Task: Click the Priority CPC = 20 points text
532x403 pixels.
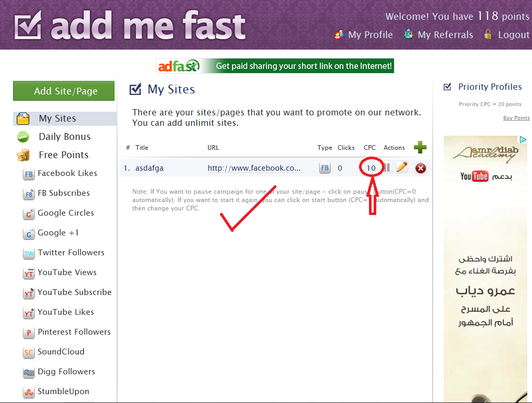Action: tap(490, 104)
